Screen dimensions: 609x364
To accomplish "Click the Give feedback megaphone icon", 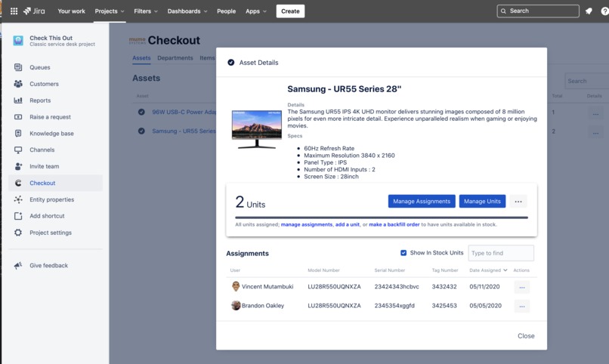I will (18, 265).
